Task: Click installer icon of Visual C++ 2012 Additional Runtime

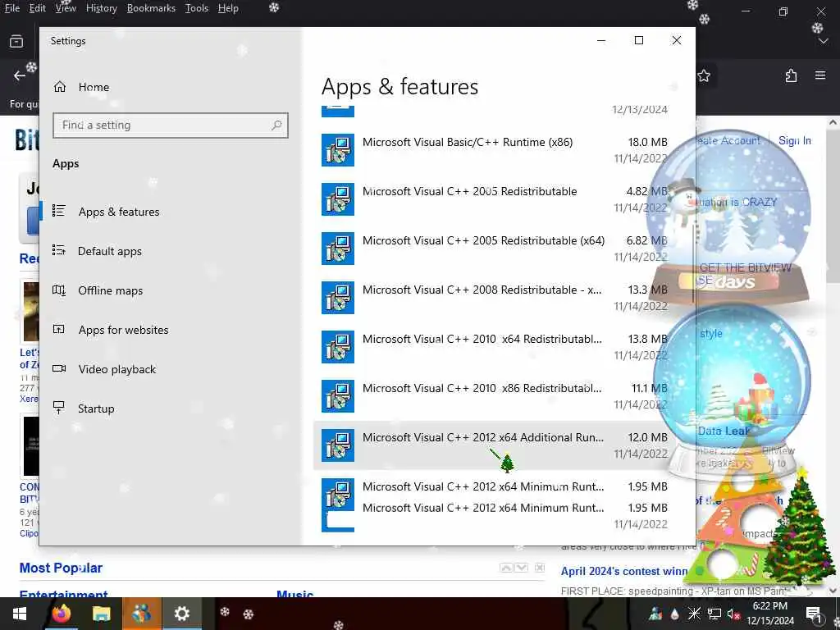Action: [338, 445]
